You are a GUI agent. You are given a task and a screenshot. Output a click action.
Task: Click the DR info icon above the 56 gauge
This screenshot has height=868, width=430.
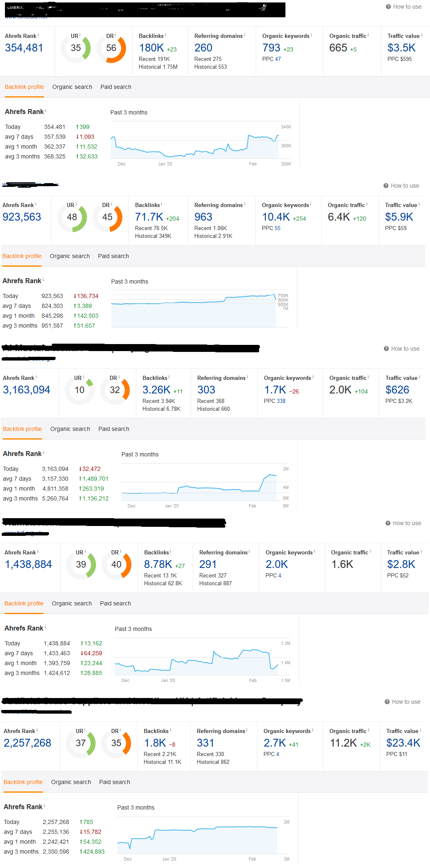pos(115,35)
